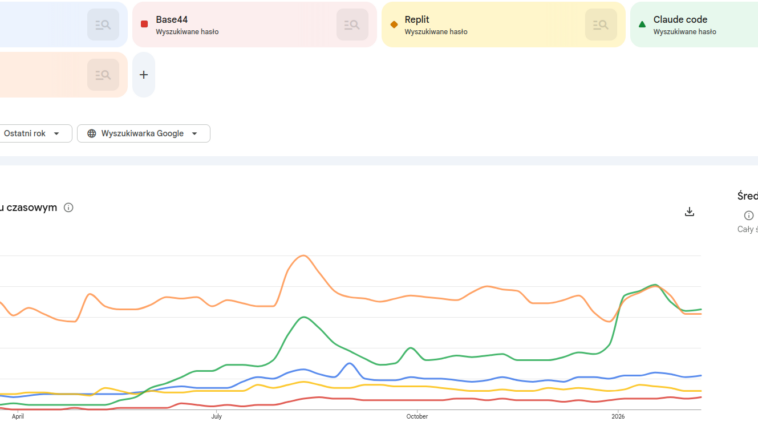This screenshot has width=758, height=426.
Task: Click the orange diamond Replit color marker
Action: [x=394, y=23]
